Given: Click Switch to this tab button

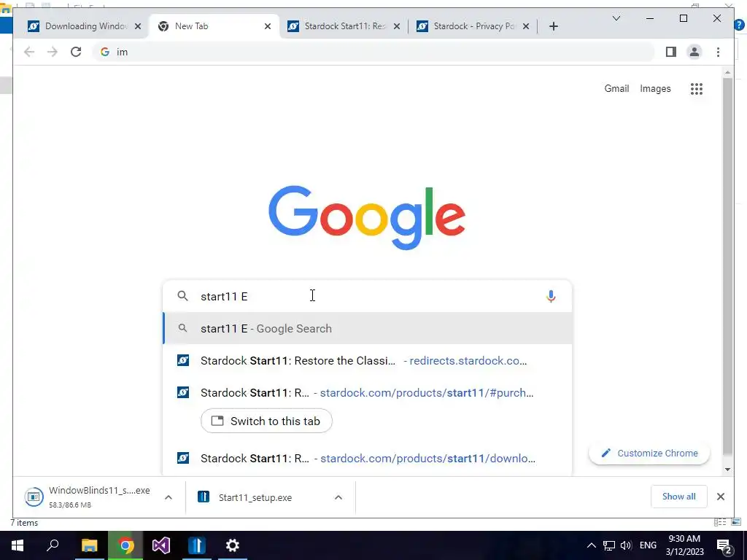Looking at the screenshot, I should tap(266, 421).
